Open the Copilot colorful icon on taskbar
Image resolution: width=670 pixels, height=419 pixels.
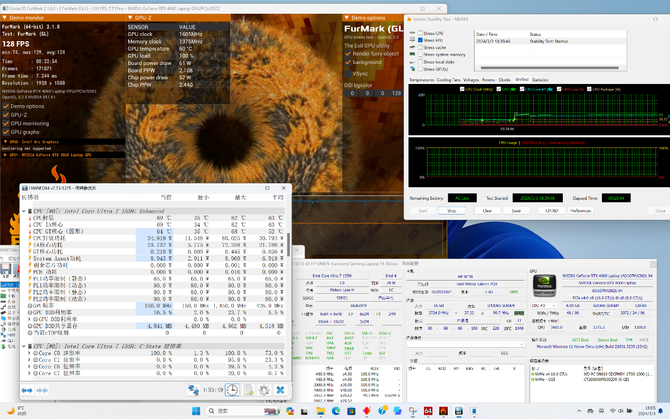[290, 411]
